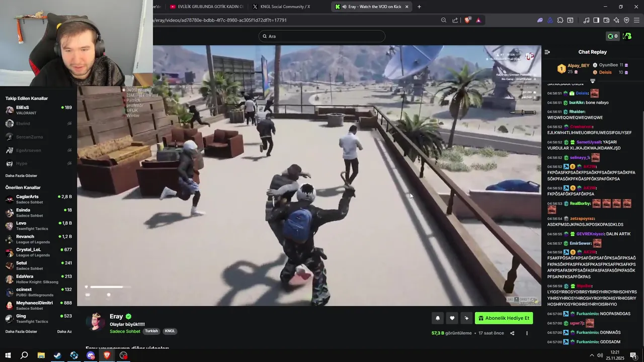Viewport: 644px width, 362px height.
Task: Open Revanch recommended channel
Action: coord(39,239)
